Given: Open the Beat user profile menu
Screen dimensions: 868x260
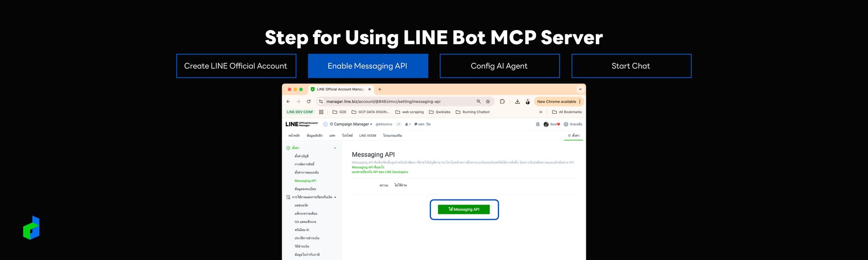Looking at the screenshot, I should pyautogui.click(x=552, y=124).
